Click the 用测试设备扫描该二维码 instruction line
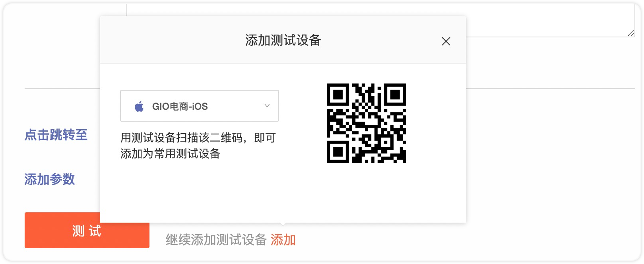The image size is (644, 264). [x=198, y=138]
